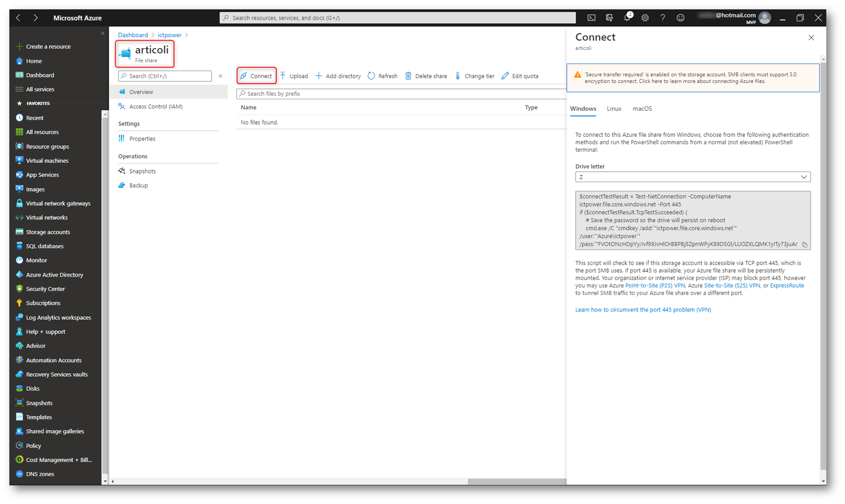Switch to the macOS tab

[642, 109]
